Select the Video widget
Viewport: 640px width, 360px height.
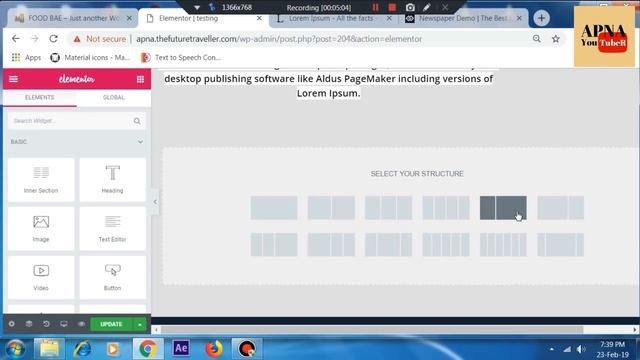point(41,278)
